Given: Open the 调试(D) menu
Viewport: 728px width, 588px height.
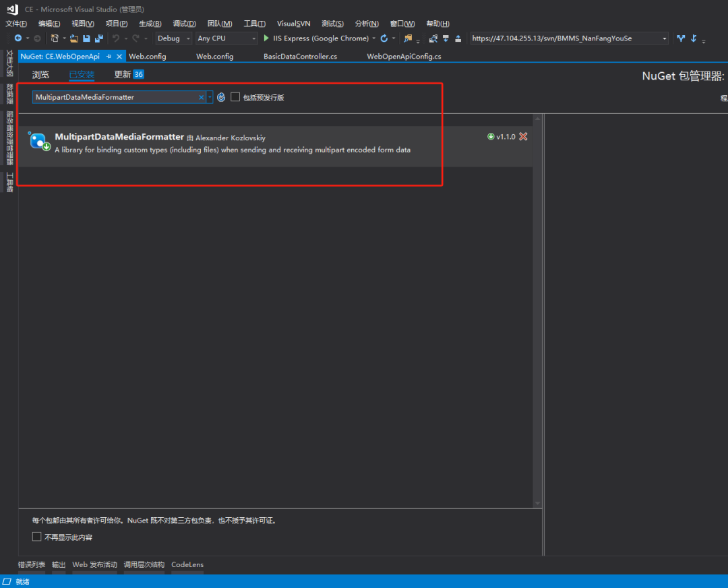Looking at the screenshot, I should (x=184, y=24).
